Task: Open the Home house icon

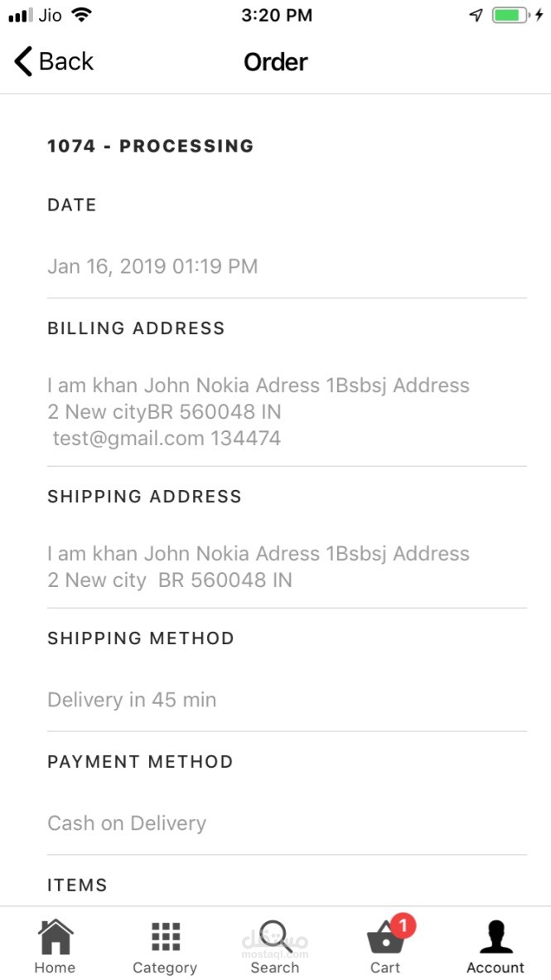Action: point(55,938)
